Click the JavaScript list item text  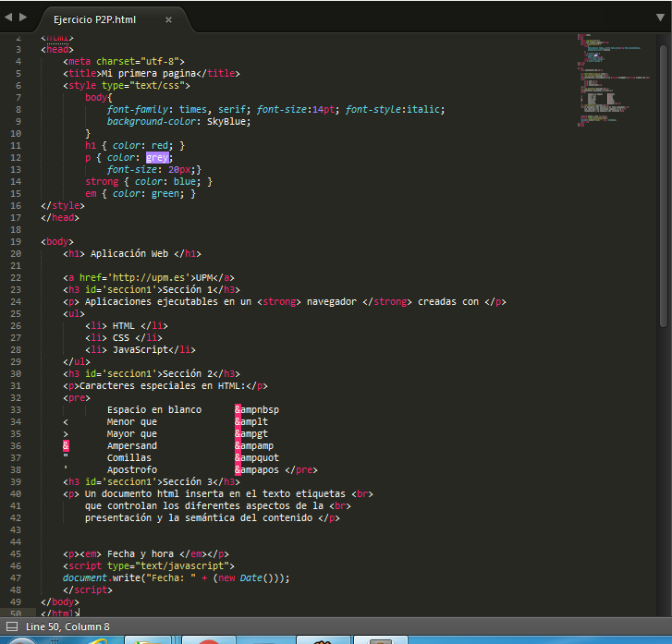pyautogui.click(x=142, y=349)
